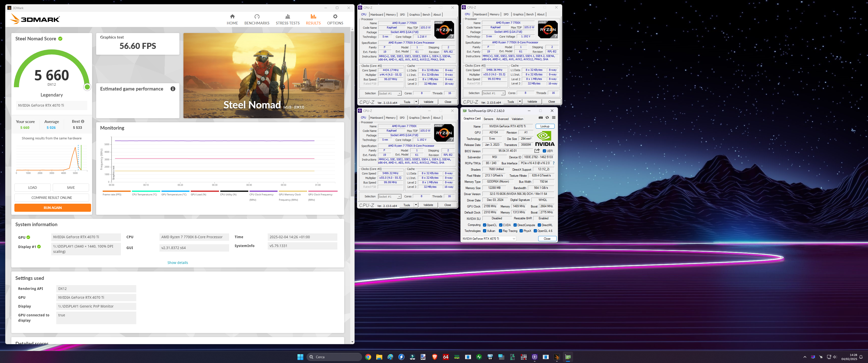Open Tools dropdown arrow in CPU-Z showing 4434.17 MHz

click(x=416, y=102)
